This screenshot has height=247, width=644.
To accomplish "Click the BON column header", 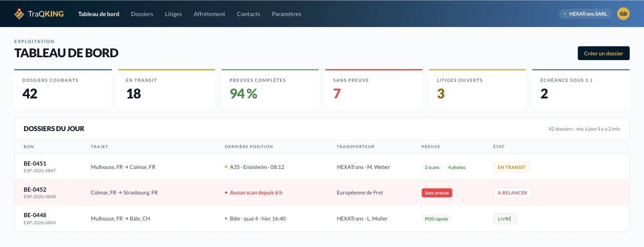I will [29, 147].
